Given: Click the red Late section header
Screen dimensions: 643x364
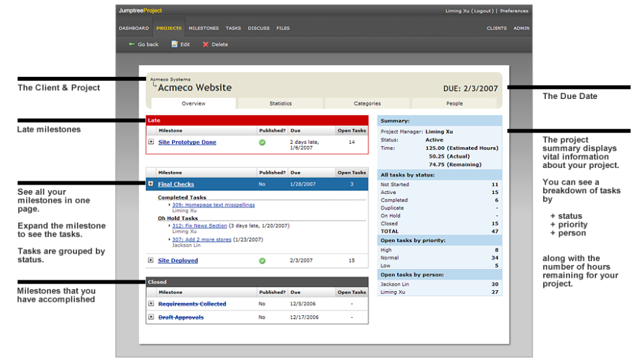Looking at the screenshot, I should point(257,120).
